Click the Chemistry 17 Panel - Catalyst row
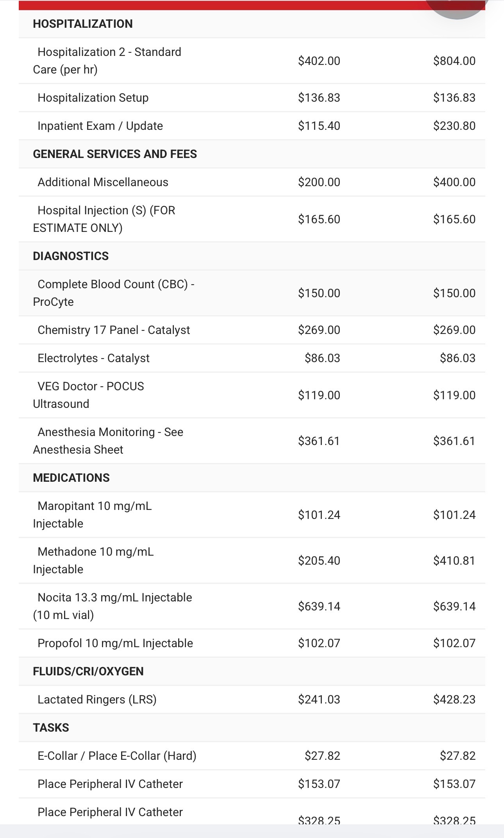 [114, 330]
